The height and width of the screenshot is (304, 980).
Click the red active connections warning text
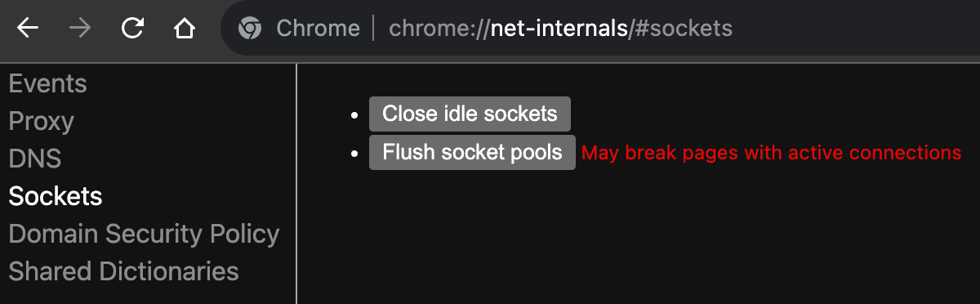pyautogui.click(x=771, y=153)
